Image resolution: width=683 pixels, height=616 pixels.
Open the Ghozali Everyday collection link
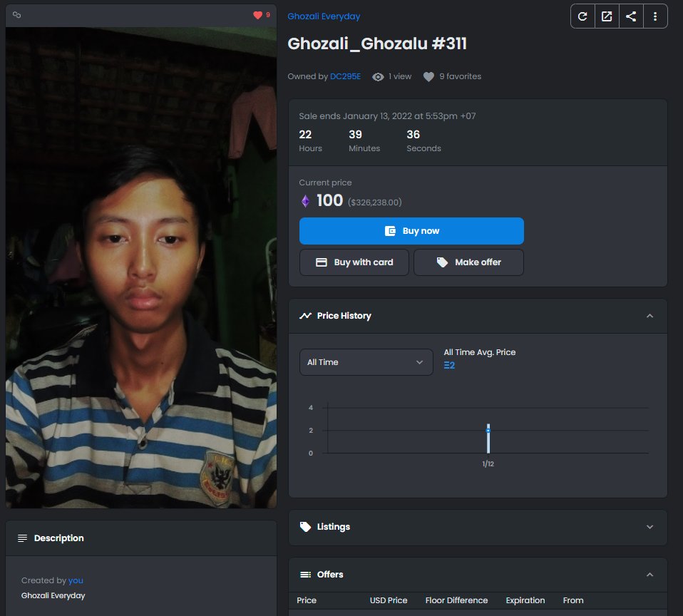[324, 16]
